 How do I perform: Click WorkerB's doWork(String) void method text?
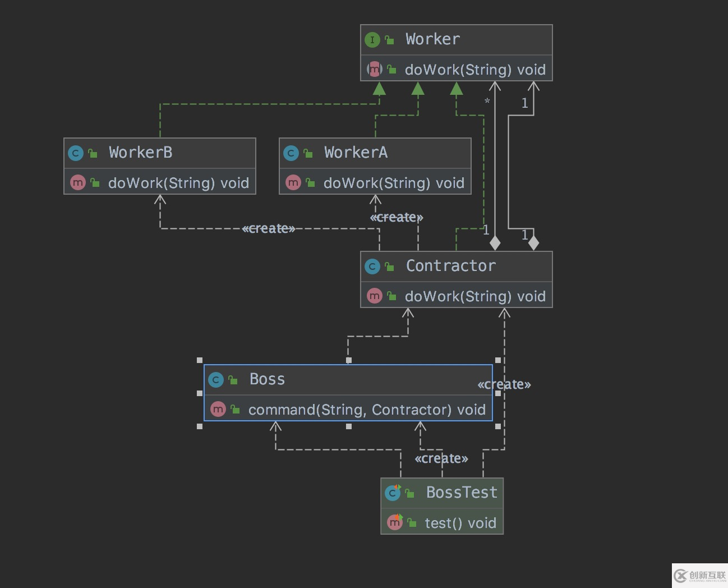pos(178,183)
